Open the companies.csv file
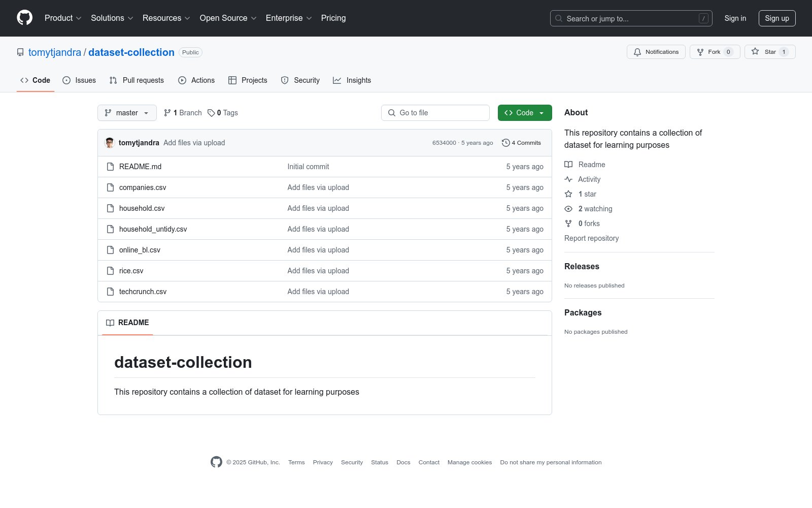Screen dimensions: 812x508 [x=143, y=187]
